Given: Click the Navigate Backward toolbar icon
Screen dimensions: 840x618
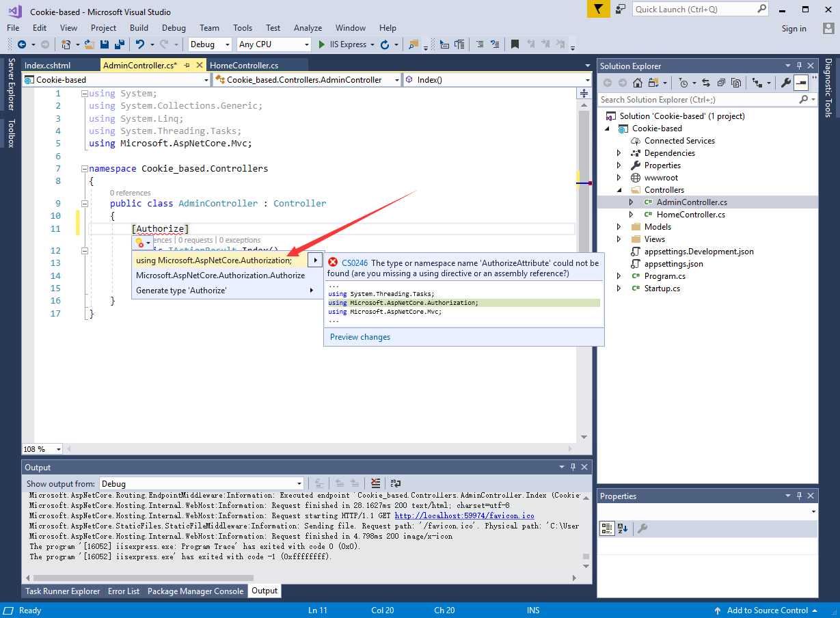Looking at the screenshot, I should click(x=22, y=44).
